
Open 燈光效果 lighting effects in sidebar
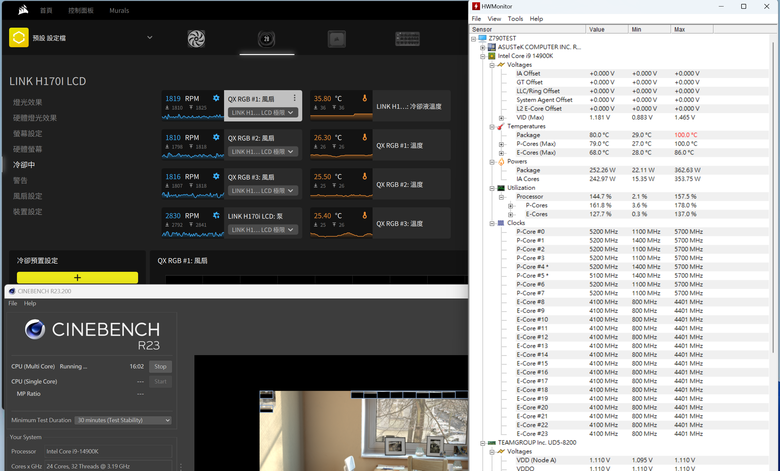(27, 102)
